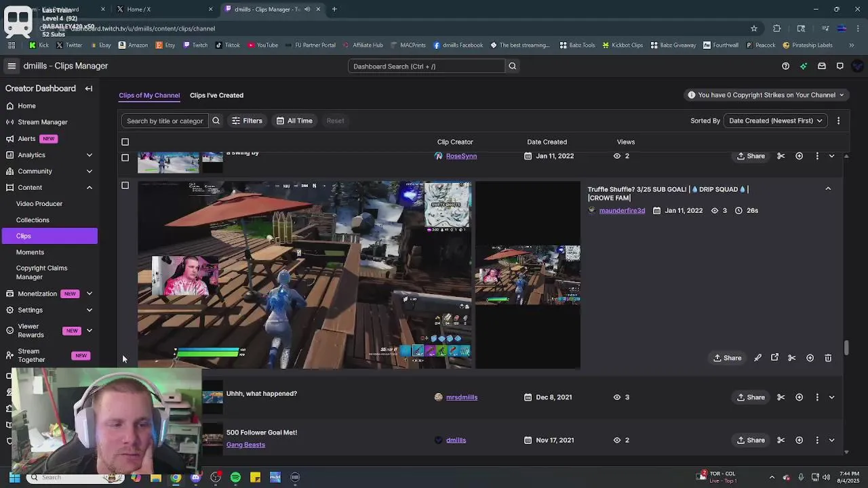This screenshot has width=868, height=488.
Task: Click the All Time date range button
Action: [x=294, y=121]
